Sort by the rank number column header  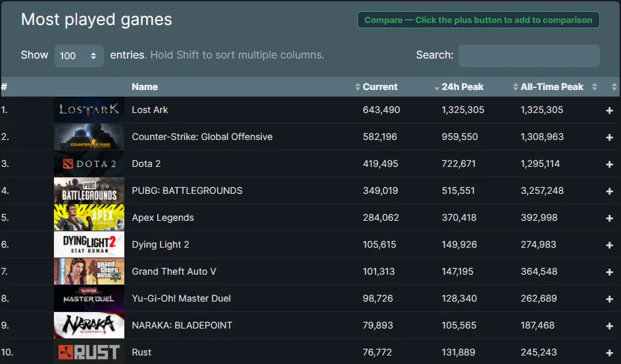coord(5,87)
